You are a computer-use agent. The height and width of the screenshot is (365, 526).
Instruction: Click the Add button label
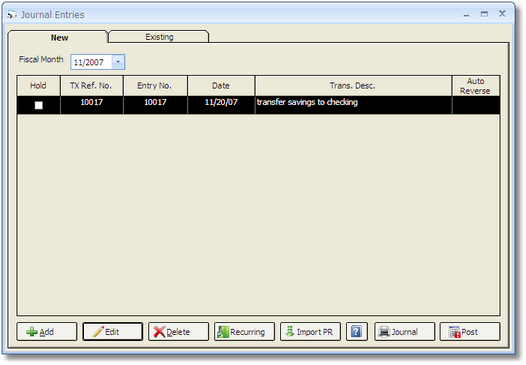click(47, 332)
